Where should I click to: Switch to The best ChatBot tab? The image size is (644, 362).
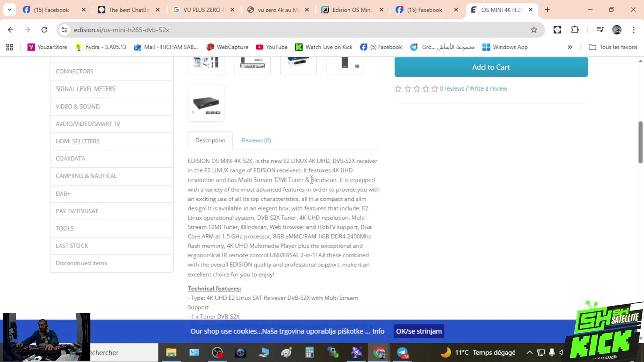click(129, 10)
